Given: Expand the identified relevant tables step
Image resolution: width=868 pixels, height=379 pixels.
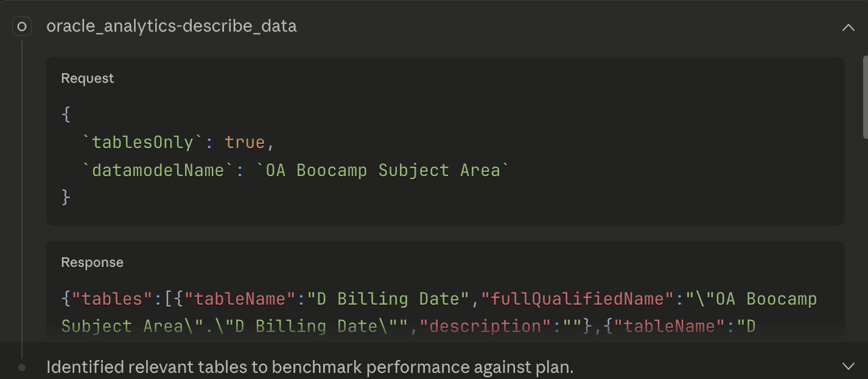Looking at the screenshot, I should [849, 366].
